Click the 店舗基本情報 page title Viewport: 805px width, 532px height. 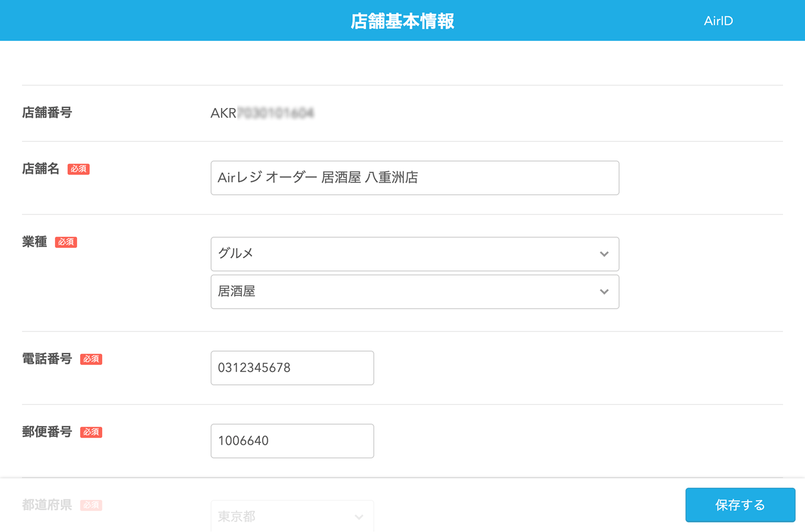tap(402, 21)
